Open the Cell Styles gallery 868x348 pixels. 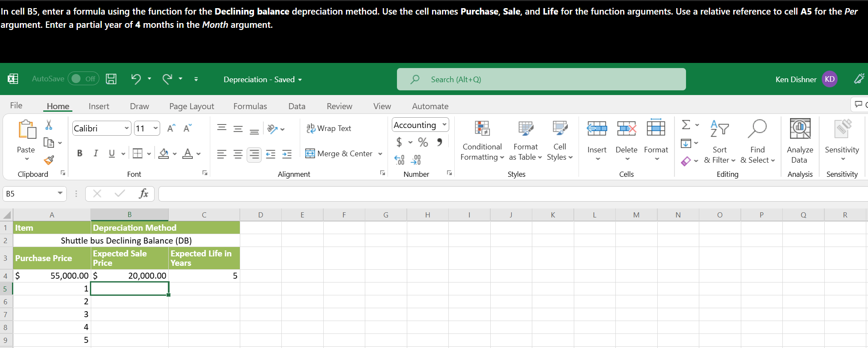560,141
